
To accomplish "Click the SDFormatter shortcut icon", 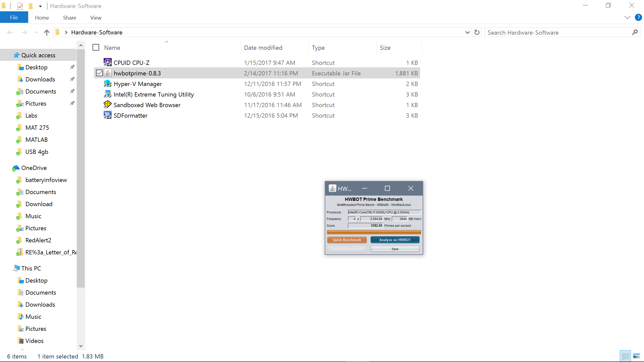I will coord(107,115).
